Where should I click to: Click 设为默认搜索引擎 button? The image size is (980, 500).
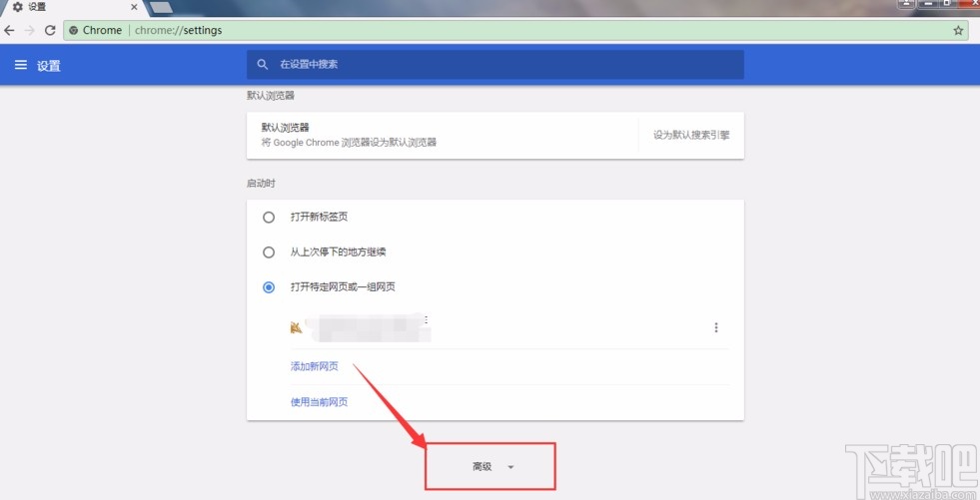click(691, 135)
